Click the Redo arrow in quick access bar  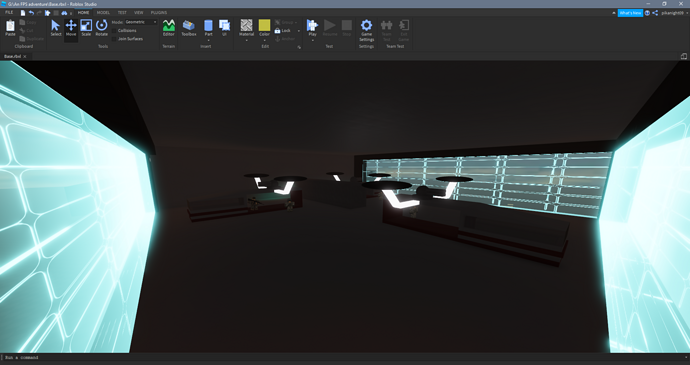40,13
